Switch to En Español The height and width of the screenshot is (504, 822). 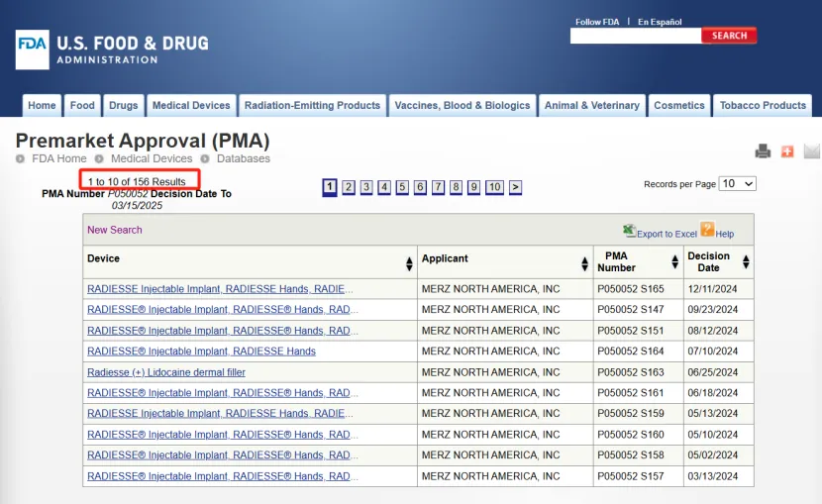click(660, 22)
